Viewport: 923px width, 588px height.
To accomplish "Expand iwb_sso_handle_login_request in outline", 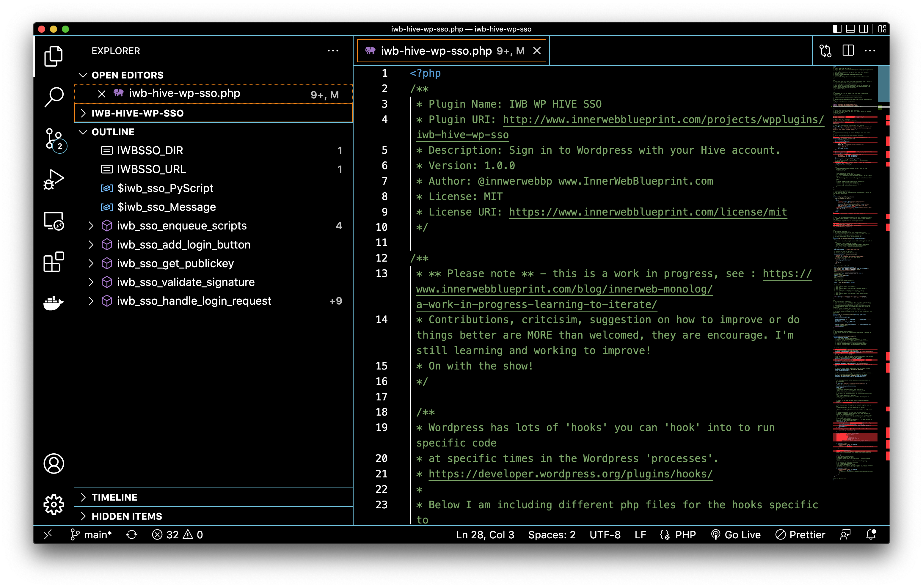I will tap(91, 301).
